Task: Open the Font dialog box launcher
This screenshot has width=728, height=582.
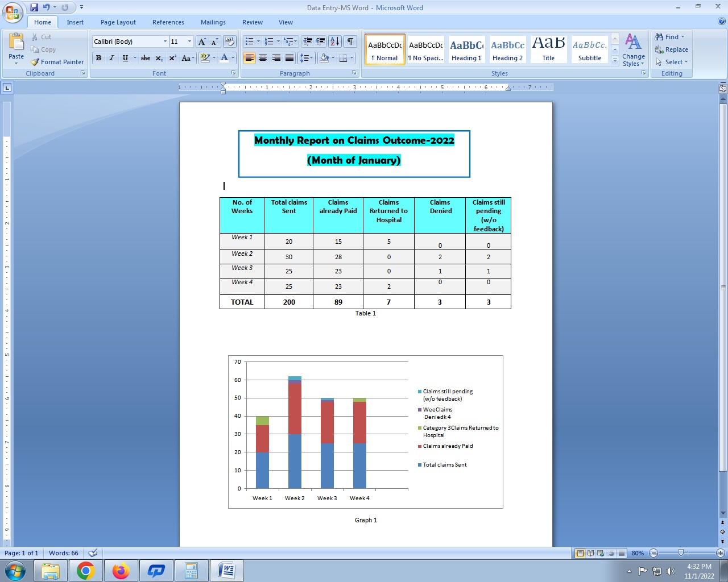Action: click(233, 73)
